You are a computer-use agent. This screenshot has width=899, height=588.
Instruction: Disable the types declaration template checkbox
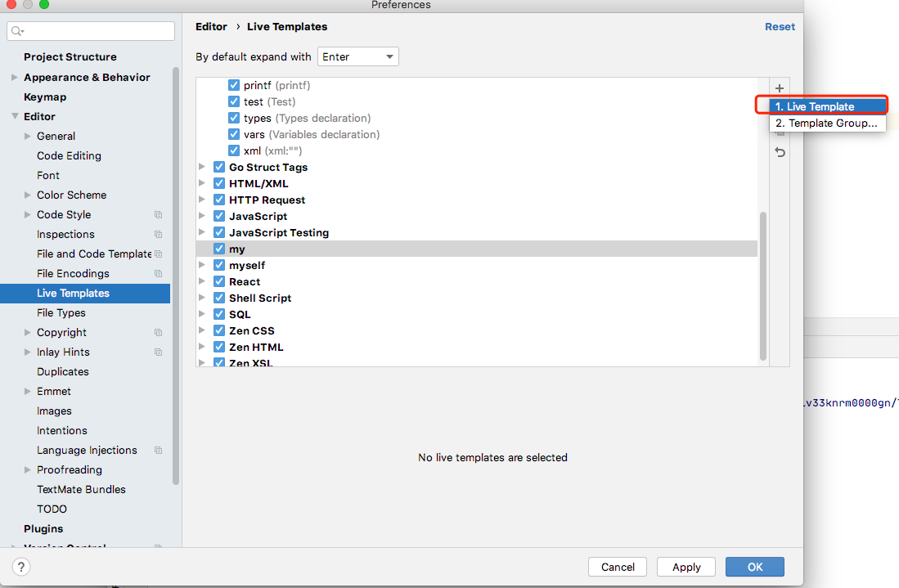[x=234, y=118]
